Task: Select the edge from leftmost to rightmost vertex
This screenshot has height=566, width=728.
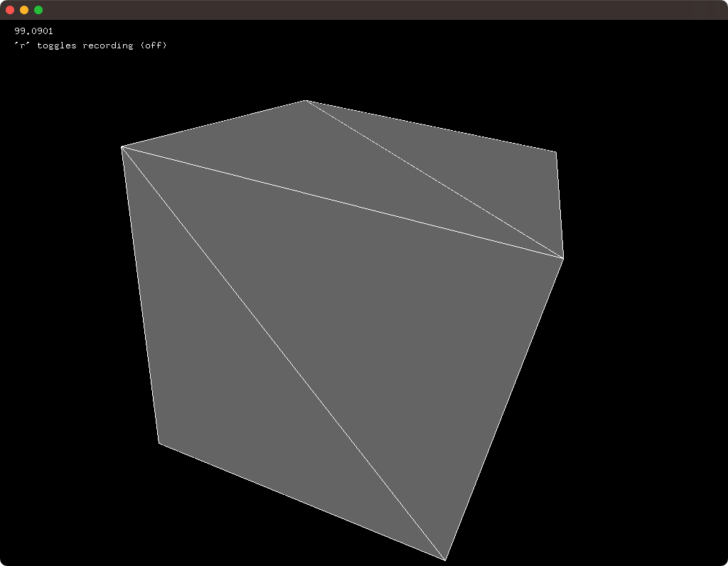Action: coord(343,203)
